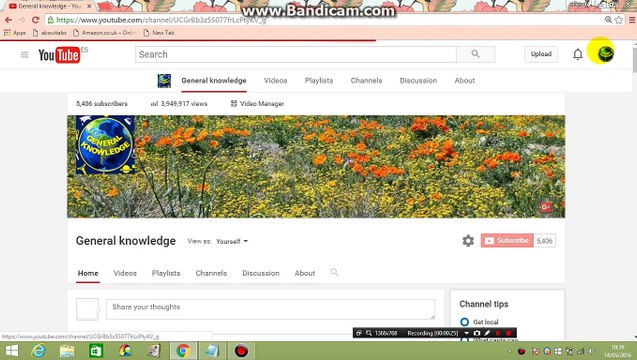Switch to Chrome on the taskbar

pos(183,351)
